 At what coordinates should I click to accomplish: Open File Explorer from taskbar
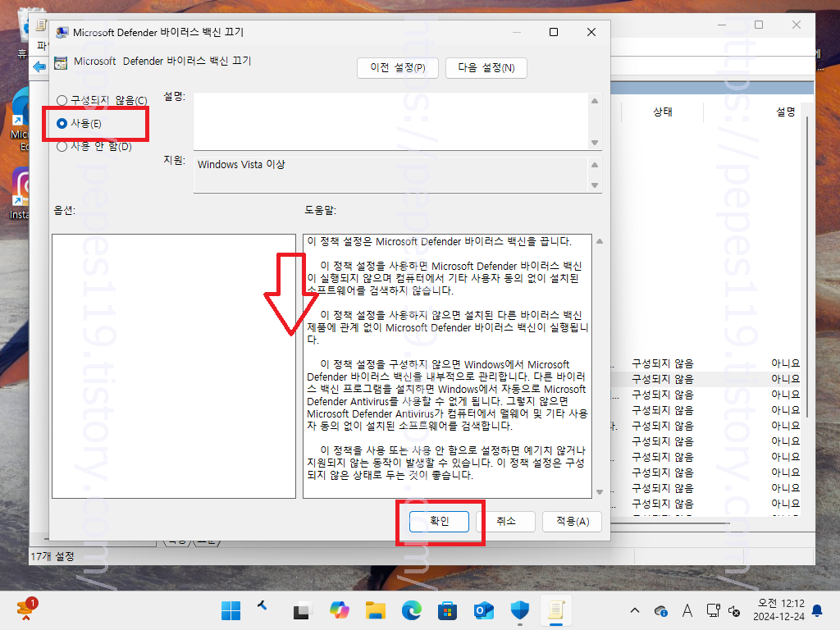coord(376,610)
